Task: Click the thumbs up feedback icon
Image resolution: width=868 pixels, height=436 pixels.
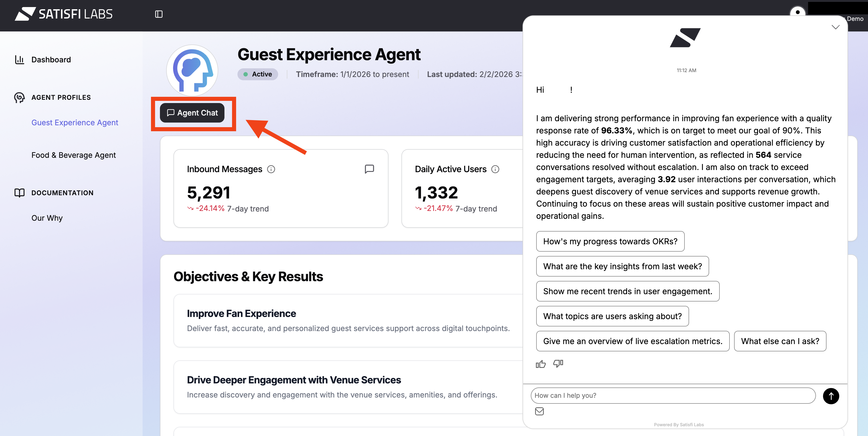Action: 541,364
